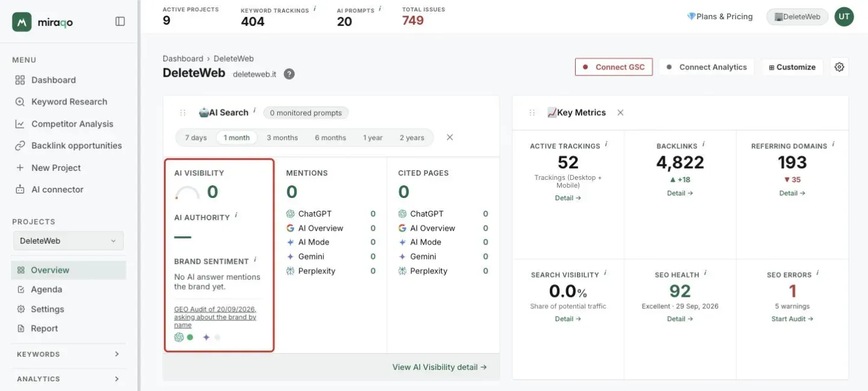This screenshot has width=868, height=391.
Task: Open UT user avatar menu
Action: pos(844,17)
